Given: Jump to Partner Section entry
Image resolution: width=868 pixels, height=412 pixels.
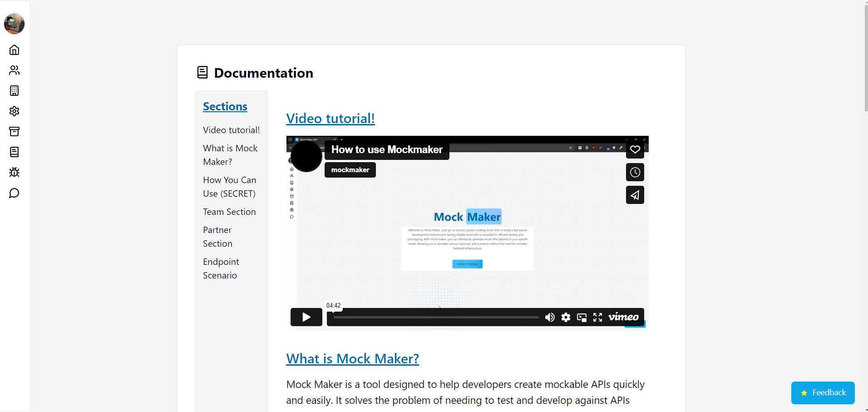Looking at the screenshot, I should point(218,237).
